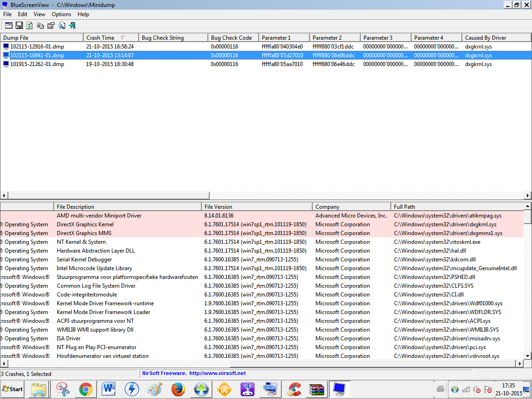Select the Serial Kernel Debugger row
532x399 pixels.
click(x=262, y=260)
